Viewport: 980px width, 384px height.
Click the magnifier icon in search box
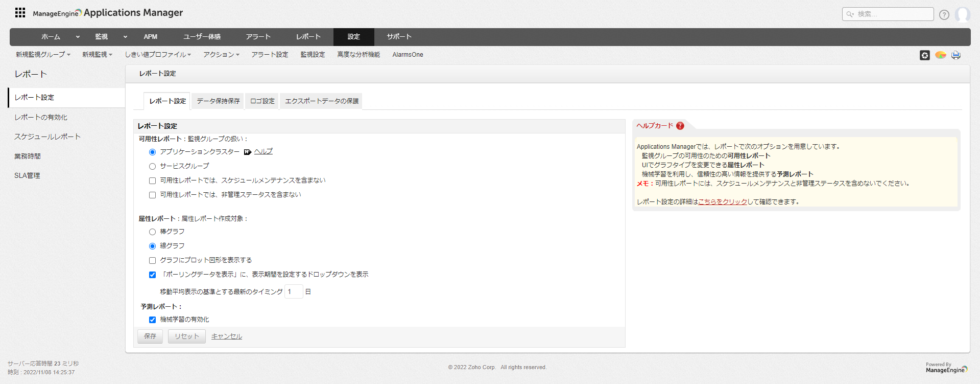(x=850, y=14)
